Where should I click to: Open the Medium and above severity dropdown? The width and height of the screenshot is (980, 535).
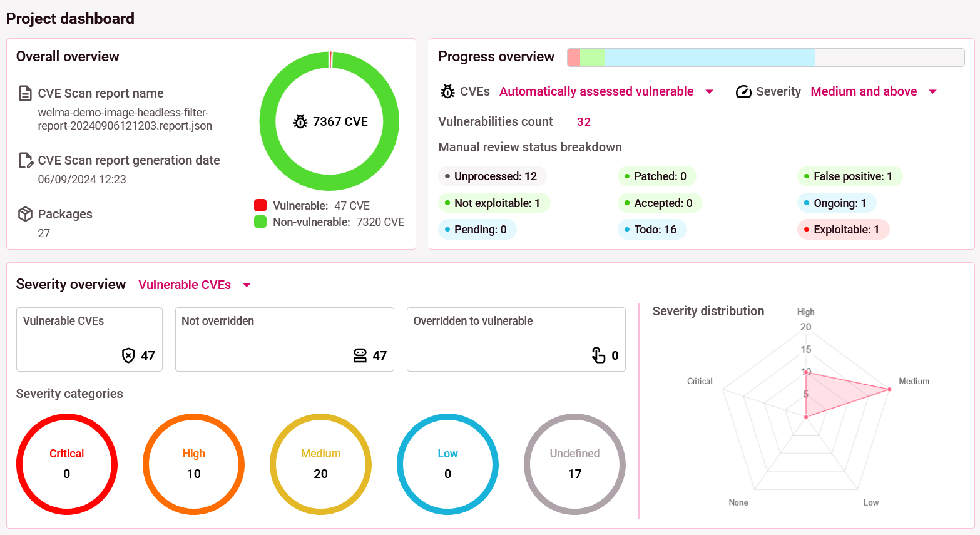[x=864, y=91]
